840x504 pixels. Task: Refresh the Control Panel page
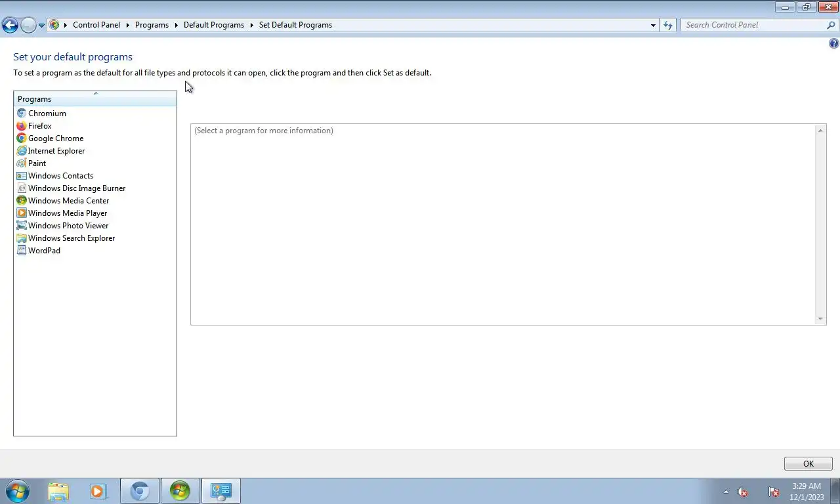point(668,25)
